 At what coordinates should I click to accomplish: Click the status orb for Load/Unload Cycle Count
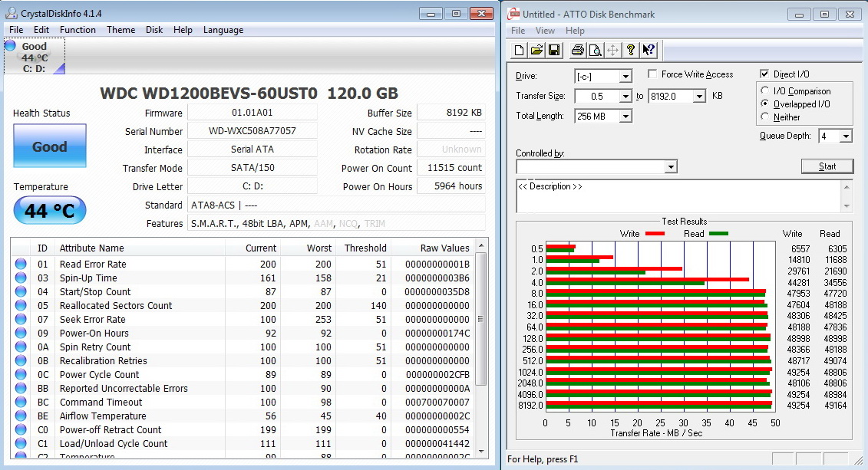click(x=21, y=443)
